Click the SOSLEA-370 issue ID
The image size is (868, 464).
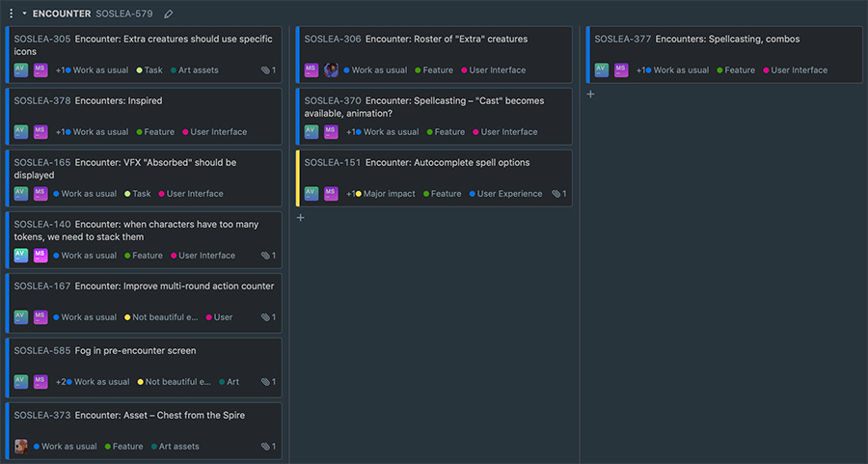(x=333, y=101)
